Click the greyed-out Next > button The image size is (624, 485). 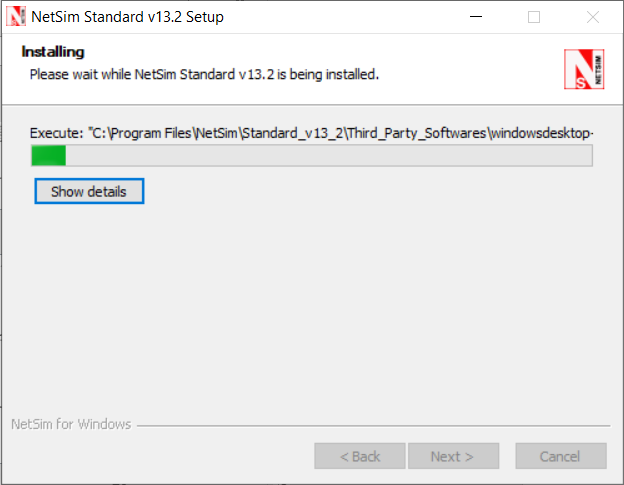452,456
